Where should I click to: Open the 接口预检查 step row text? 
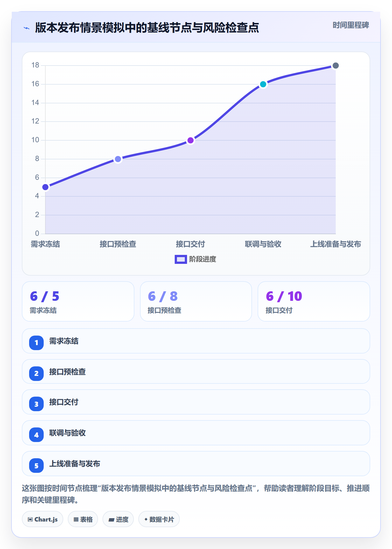pyautogui.click(x=67, y=372)
